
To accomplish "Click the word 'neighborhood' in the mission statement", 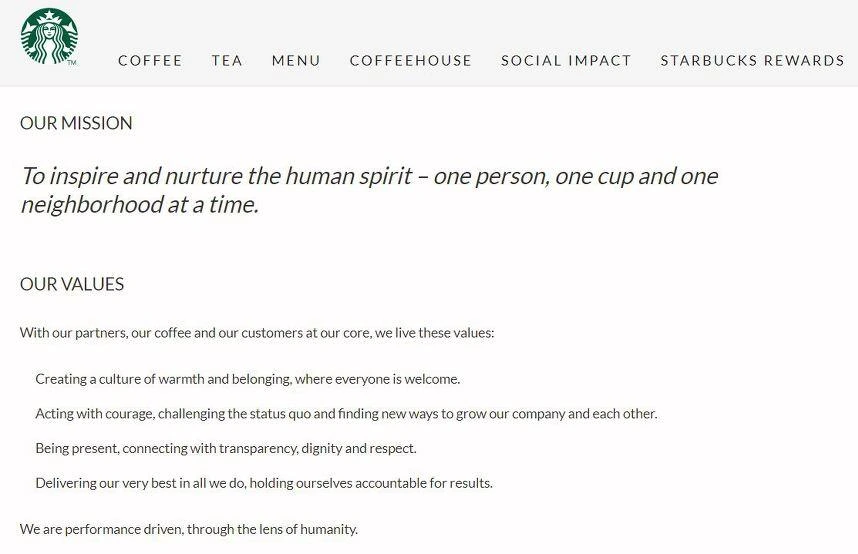I will (91, 205).
